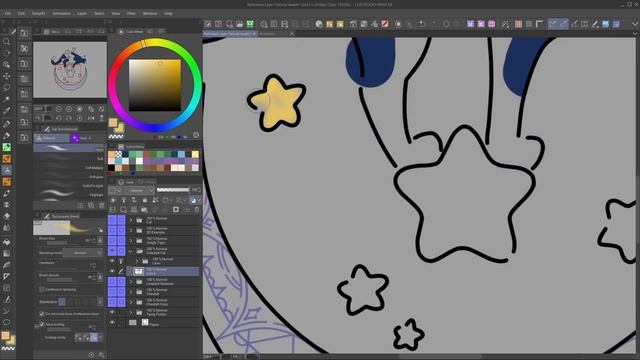Open the File menu
Viewport: 640px width, 360px height.
click(x=8, y=13)
